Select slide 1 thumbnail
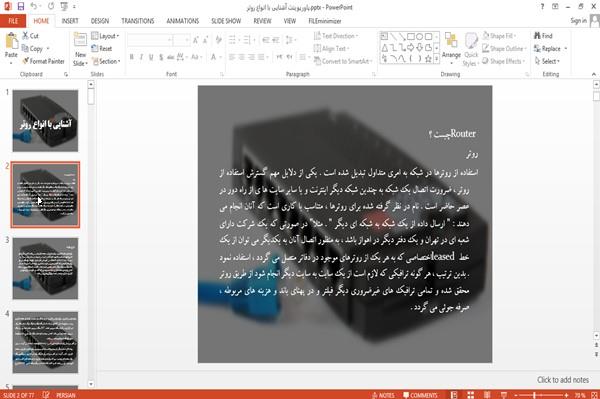 click(x=45, y=121)
